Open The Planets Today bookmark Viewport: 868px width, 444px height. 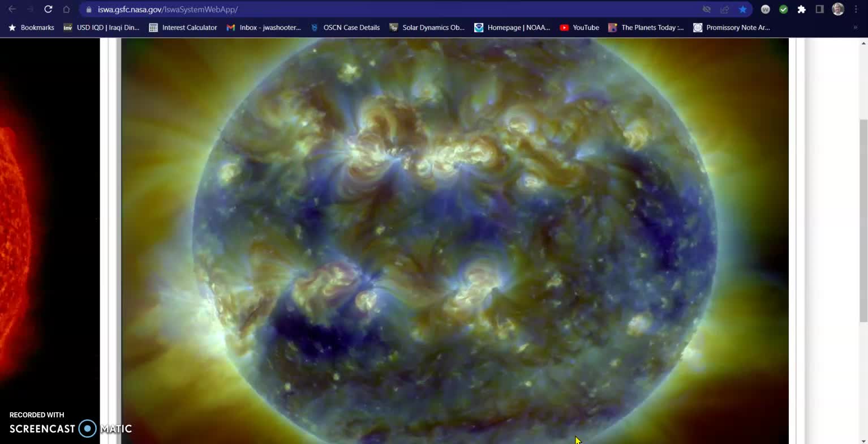[x=646, y=27]
